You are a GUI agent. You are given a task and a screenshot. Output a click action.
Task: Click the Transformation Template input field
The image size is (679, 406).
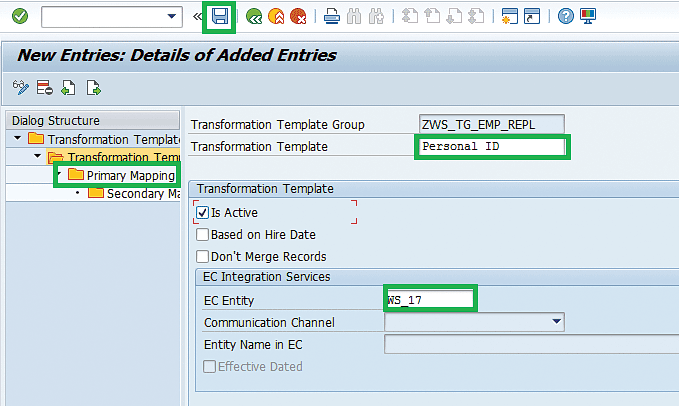(491, 146)
